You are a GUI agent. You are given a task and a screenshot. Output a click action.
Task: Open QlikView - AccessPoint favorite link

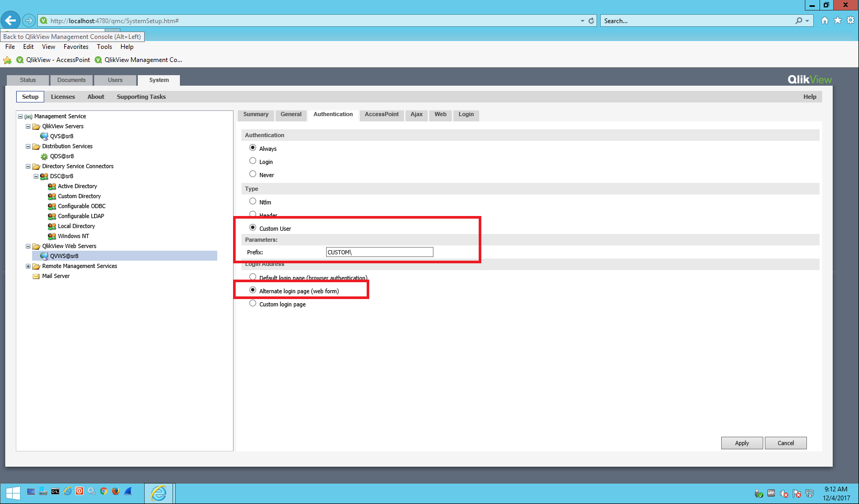(53, 60)
